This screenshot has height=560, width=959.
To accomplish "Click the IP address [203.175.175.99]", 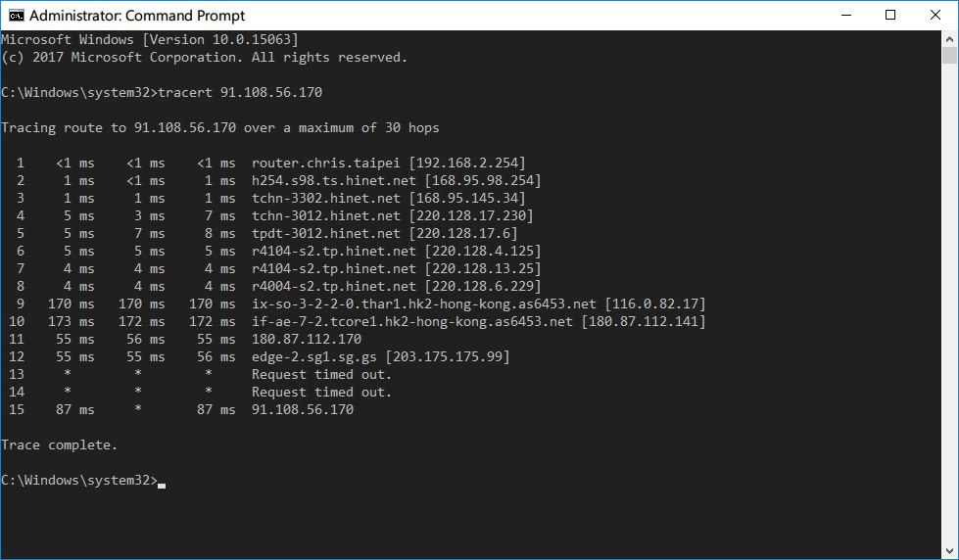I will click(451, 356).
